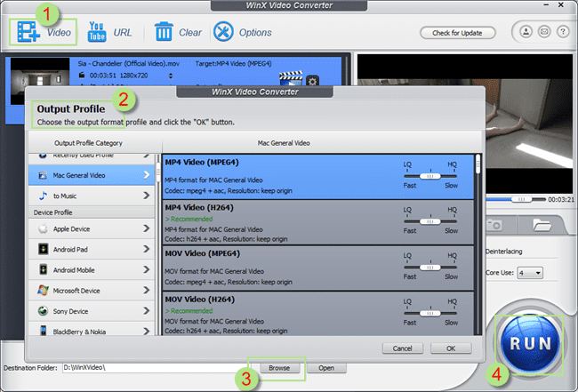Image resolution: width=578 pixels, height=392 pixels.
Task: Click the Android Pad icon
Action: 44,249
